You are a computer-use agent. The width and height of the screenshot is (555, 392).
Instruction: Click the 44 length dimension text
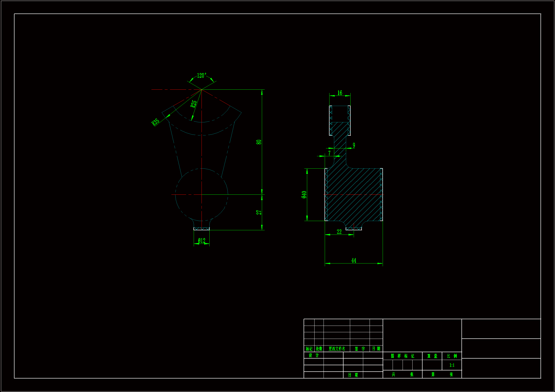point(354,260)
